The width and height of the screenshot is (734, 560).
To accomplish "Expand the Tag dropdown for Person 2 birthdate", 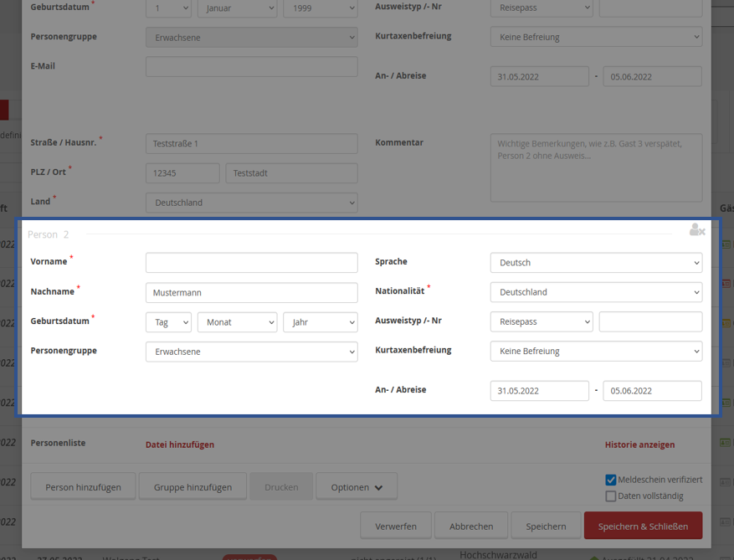I will [168, 322].
